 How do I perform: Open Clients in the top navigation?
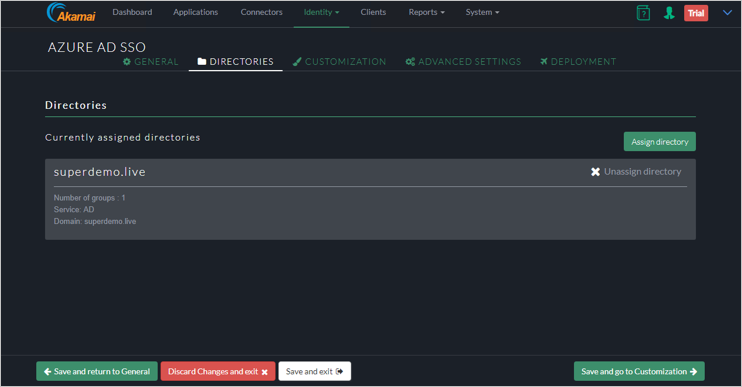click(373, 12)
